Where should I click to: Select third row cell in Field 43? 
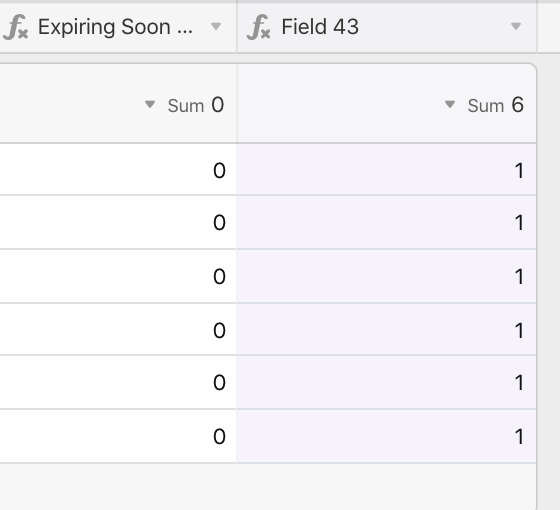[386, 276]
